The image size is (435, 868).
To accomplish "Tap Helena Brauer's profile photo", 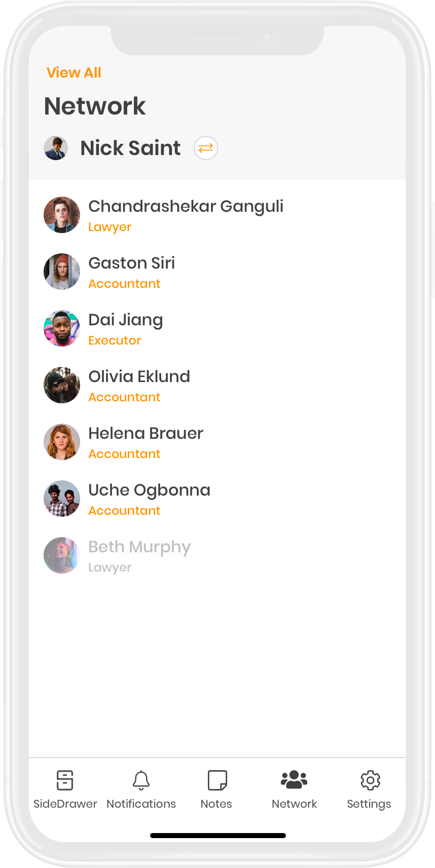I will tap(62, 442).
